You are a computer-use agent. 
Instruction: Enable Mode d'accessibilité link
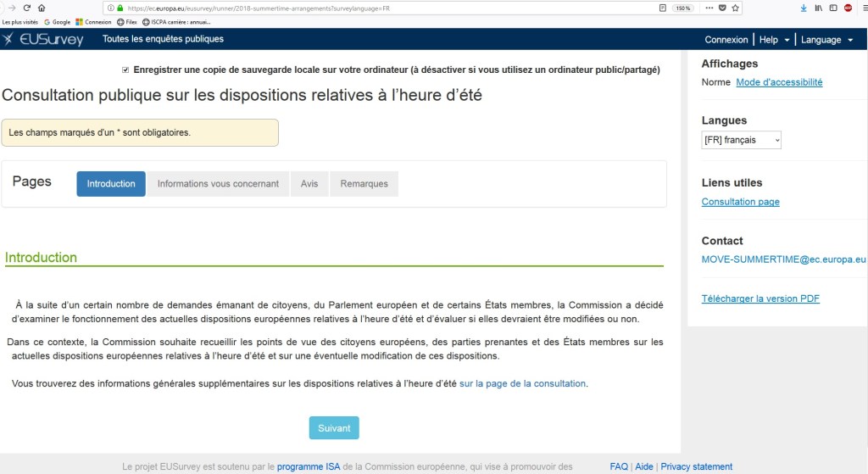pos(779,82)
